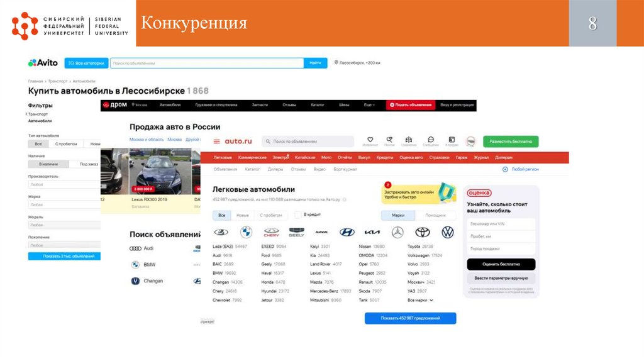Click the Госномер или VIN field
The height and width of the screenshot is (361, 644).
coord(501,225)
